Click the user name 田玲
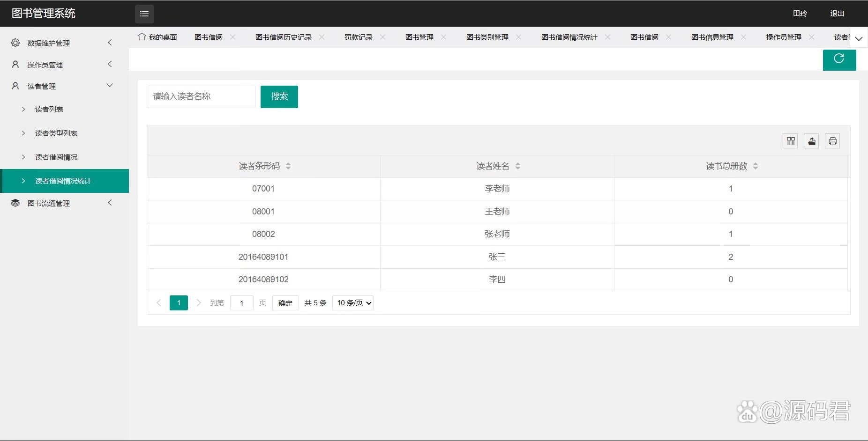The width and height of the screenshot is (868, 441). coord(800,14)
